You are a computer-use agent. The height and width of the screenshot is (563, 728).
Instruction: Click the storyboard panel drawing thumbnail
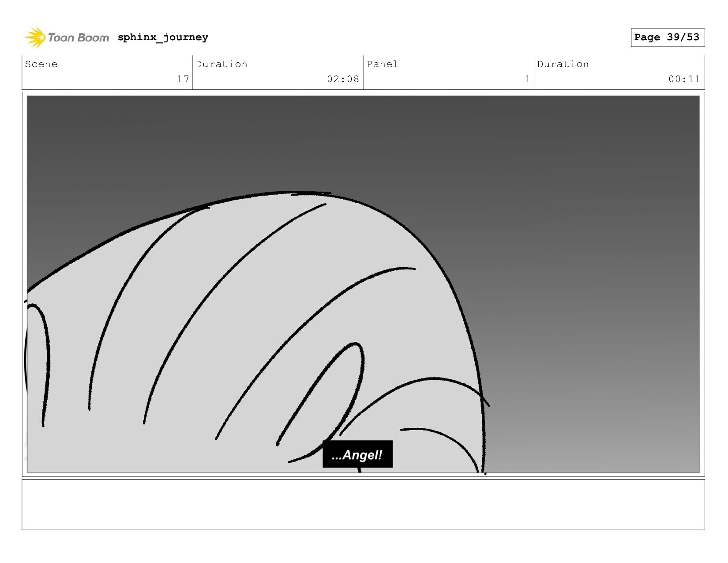[x=363, y=284]
